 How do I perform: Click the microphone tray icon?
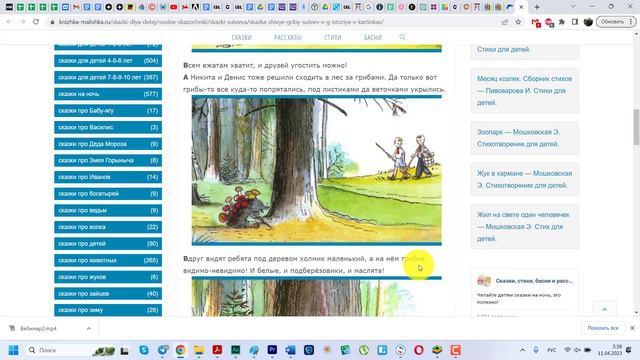(536, 350)
